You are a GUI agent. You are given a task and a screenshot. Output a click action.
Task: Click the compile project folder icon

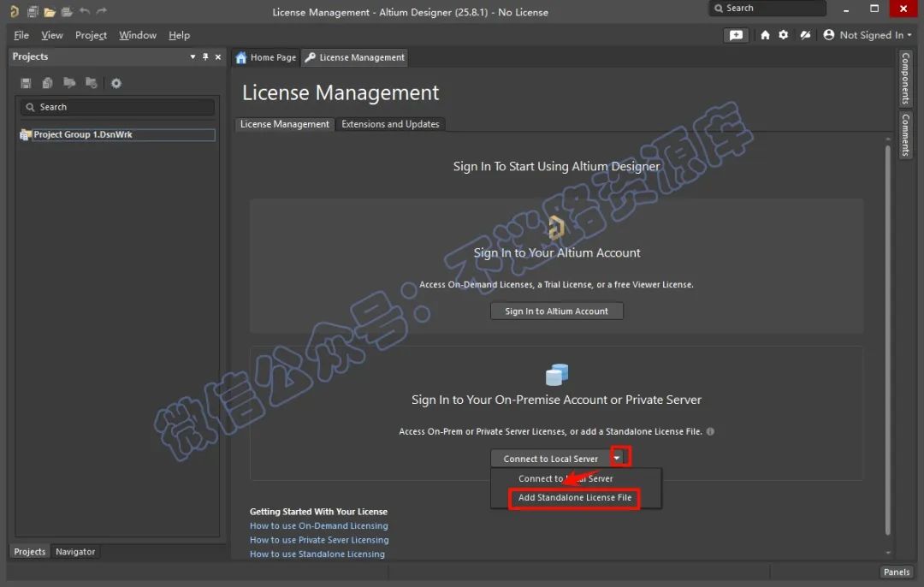[x=69, y=83]
